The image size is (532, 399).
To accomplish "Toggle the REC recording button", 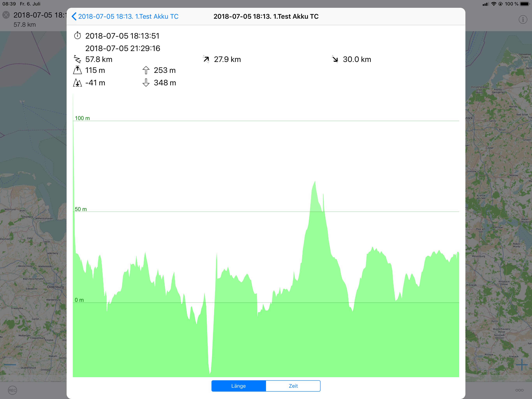I will (x=12, y=390).
